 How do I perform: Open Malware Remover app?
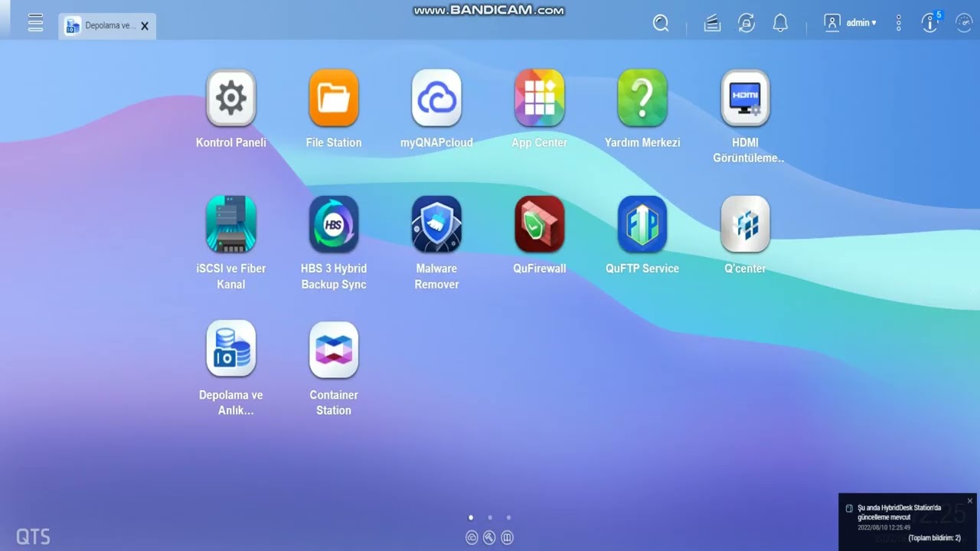436,224
